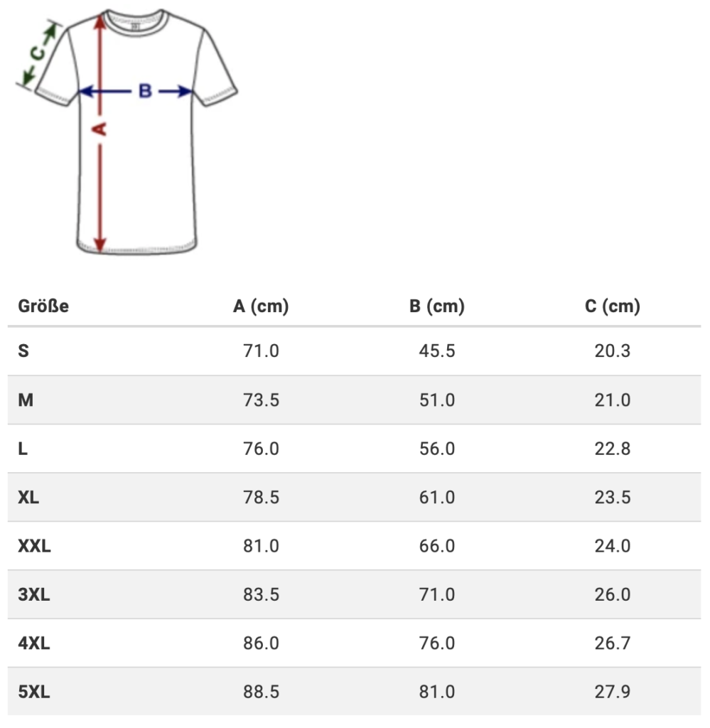The image size is (710, 728).
Task: Select the XXL size row label
Action: (x=34, y=546)
